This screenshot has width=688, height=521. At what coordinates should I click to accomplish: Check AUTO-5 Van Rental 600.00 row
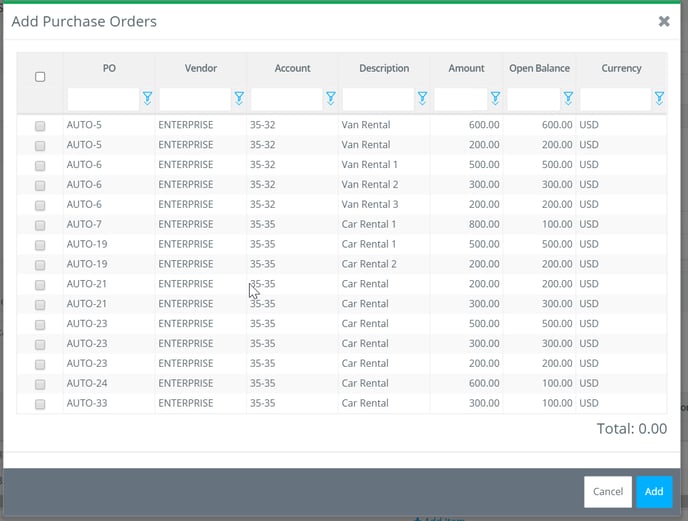click(40, 126)
